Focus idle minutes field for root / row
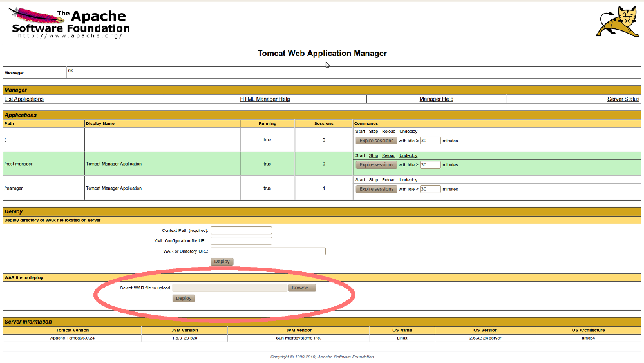Viewport: 644px width, 363px height. coord(430,141)
